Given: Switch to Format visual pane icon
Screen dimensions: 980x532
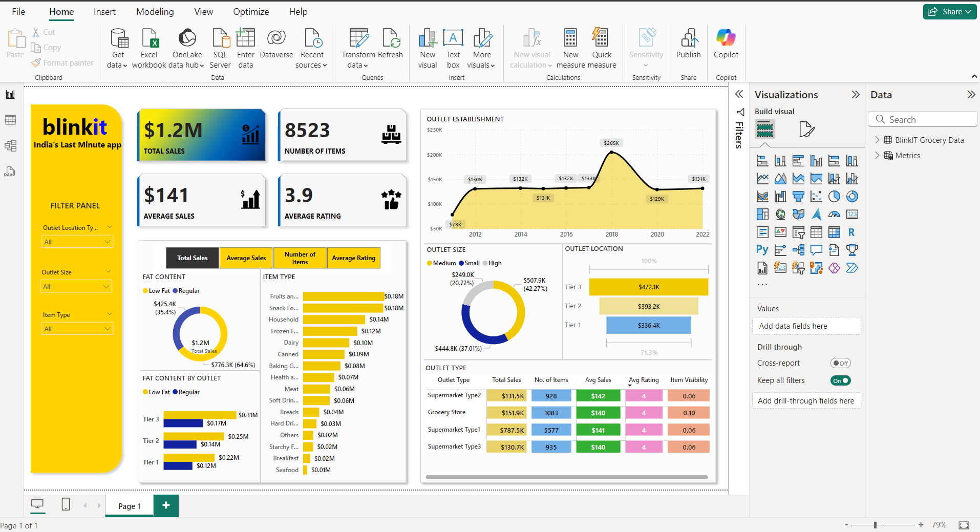Looking at the screenshot, I should 807,129.
